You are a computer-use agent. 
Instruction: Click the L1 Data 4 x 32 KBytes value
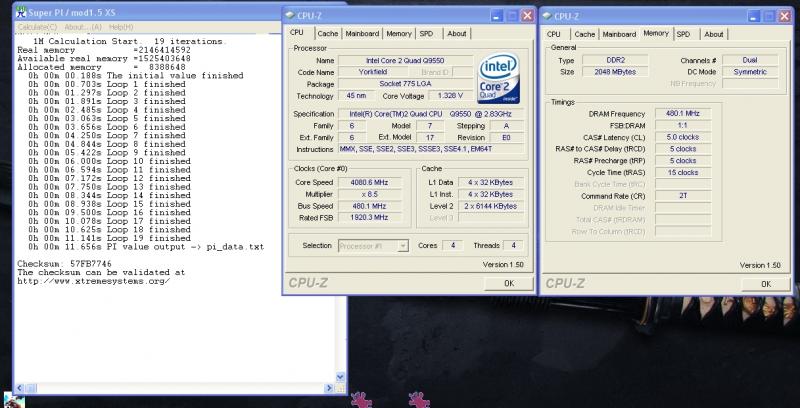click(490, 182)
